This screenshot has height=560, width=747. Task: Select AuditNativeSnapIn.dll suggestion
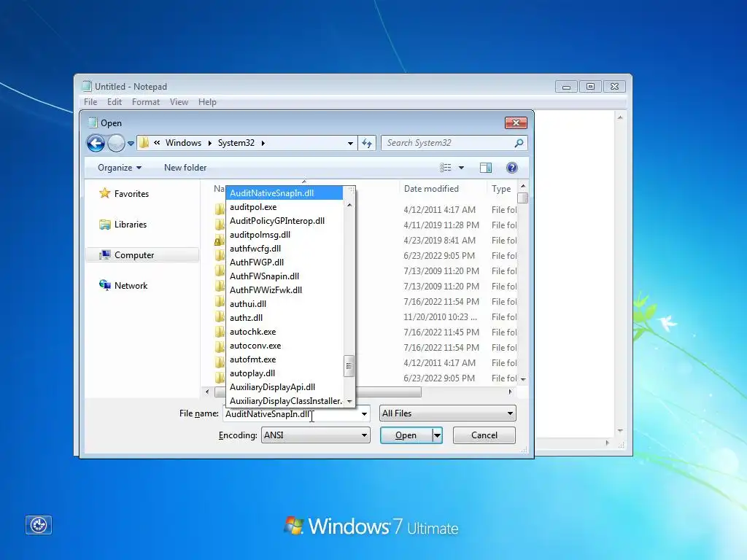click(x=285, y=192)
